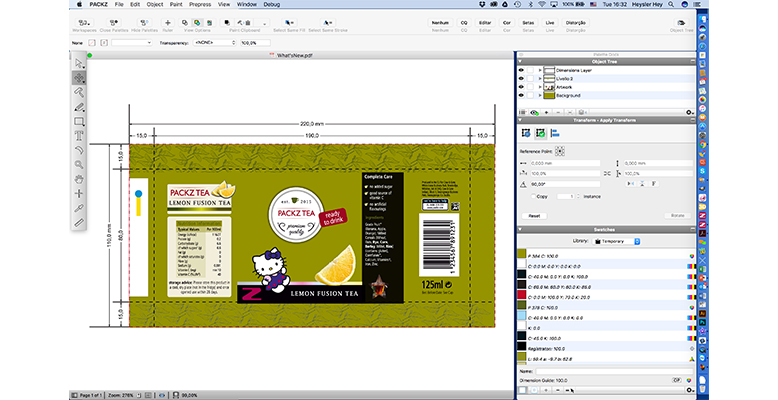Select the eyedropper tool
Image resolution: width=778 pixels, height=400 pixels.
[79, 208]
